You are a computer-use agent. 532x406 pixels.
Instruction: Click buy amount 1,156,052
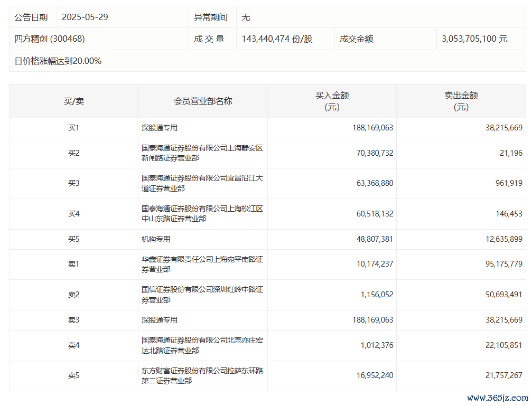(x=377, y=295)
